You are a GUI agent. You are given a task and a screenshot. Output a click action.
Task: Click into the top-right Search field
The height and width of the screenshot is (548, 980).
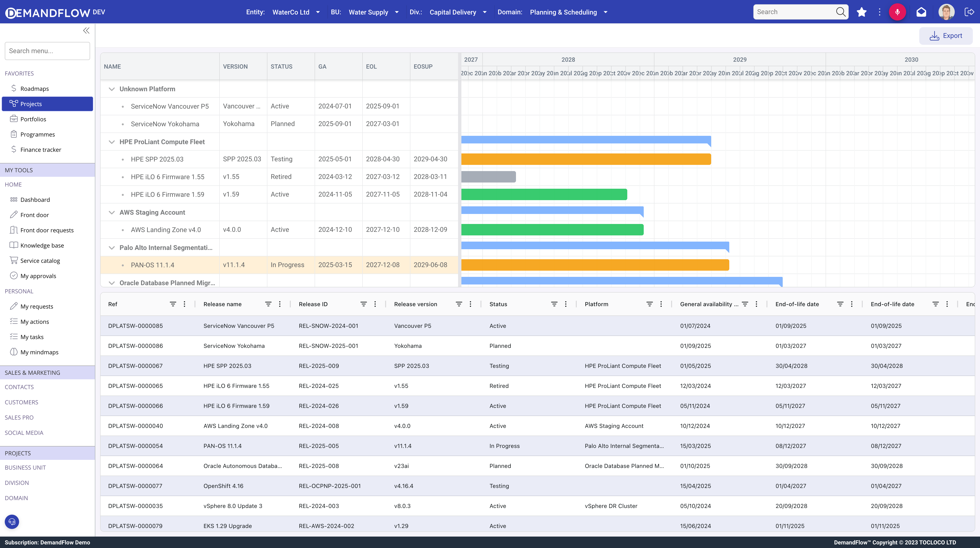[795, 12]
